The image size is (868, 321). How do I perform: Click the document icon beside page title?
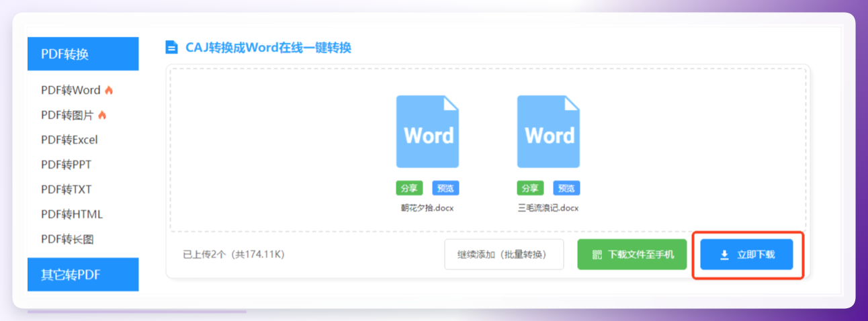pyautogui.click(x=172, y=48)
